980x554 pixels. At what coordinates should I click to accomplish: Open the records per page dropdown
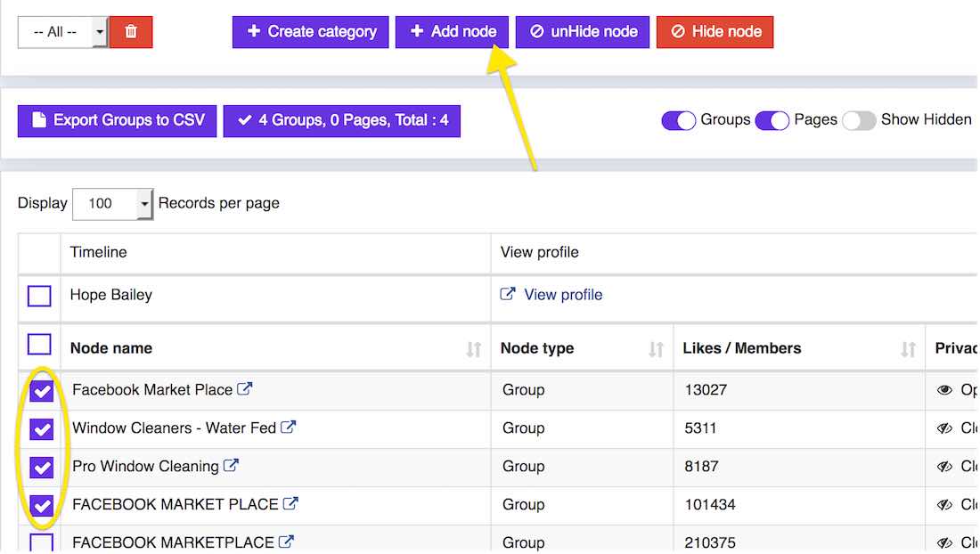(112, 204)
